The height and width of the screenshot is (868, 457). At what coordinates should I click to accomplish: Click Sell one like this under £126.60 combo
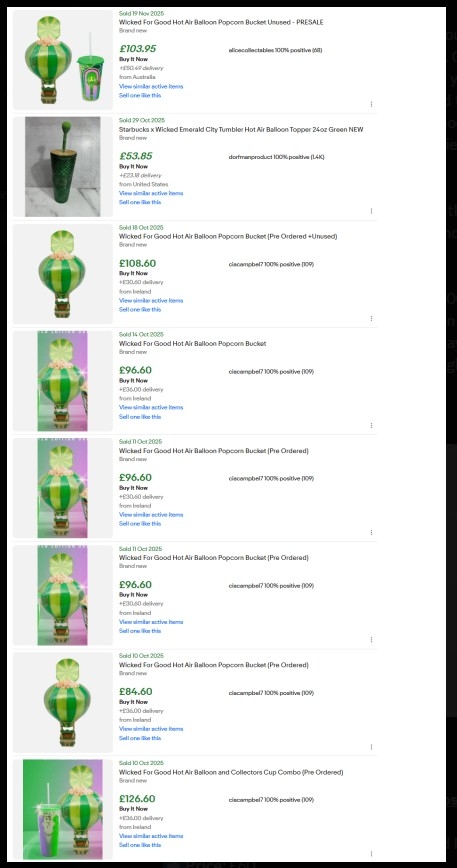[140, 845]
